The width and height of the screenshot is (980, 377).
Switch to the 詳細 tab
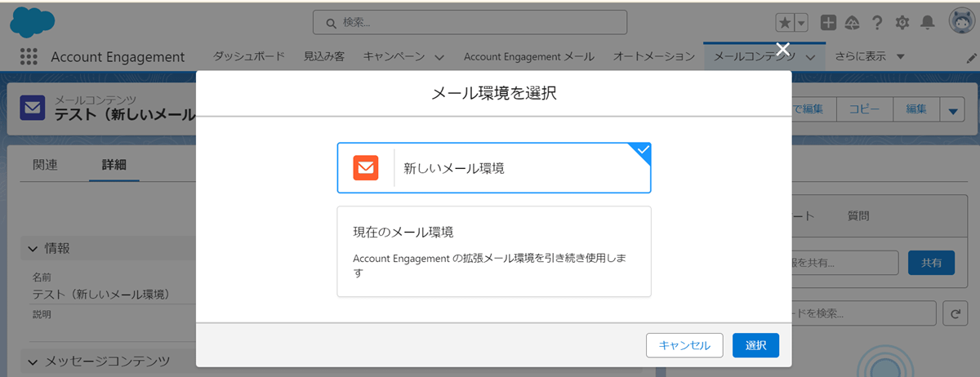click(x=114, y=164)
